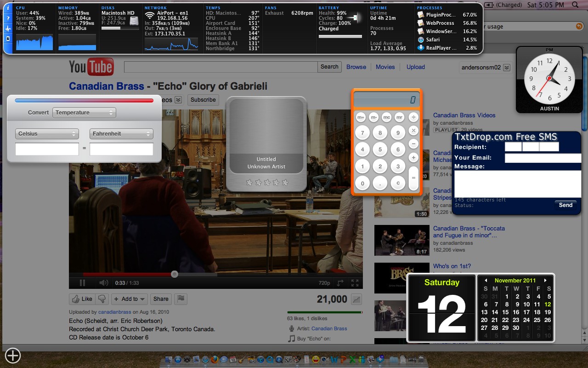
Task: Click the Macintosh HD disk icon
Action: point(134,21)
